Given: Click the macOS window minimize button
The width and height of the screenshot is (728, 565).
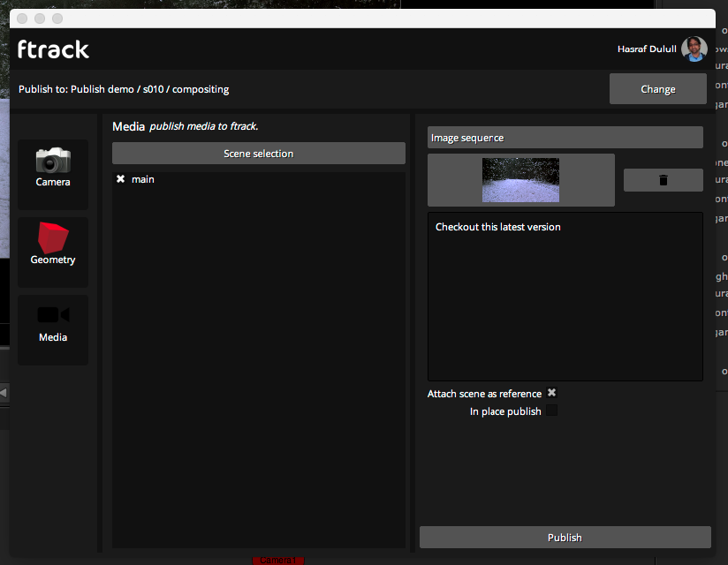Looking at the screenshot, I should click(x=40, y=19).
